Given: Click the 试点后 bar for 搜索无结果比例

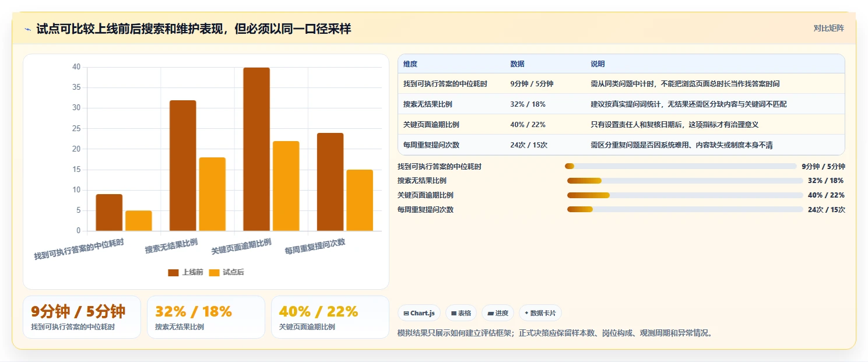Looking at the screenshot, I should tap(212, 194).
